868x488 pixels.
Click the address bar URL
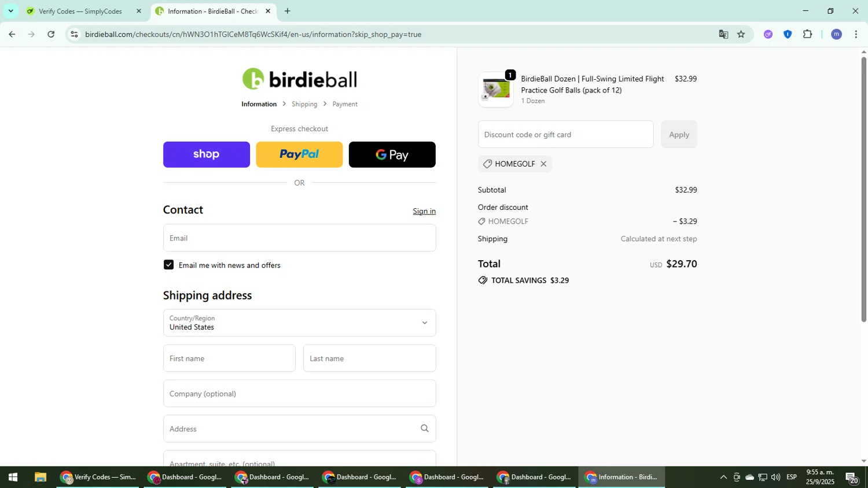(253, 34)
